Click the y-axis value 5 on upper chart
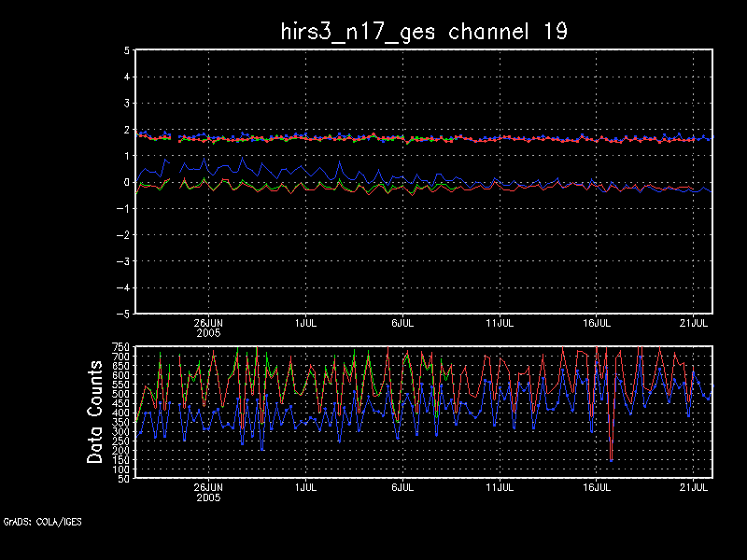Image resolution: width=747 pixels, height=560 pixels. pos(126,50)
